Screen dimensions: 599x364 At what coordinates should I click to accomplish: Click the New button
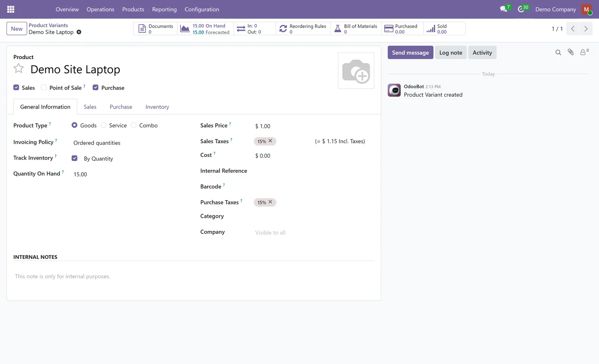[17, 29]
